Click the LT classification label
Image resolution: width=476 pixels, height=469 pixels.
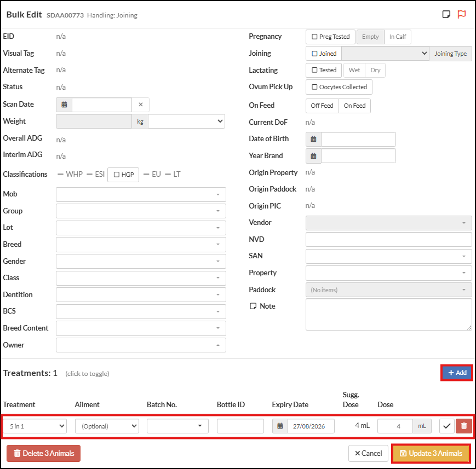(x=177, y=175)
